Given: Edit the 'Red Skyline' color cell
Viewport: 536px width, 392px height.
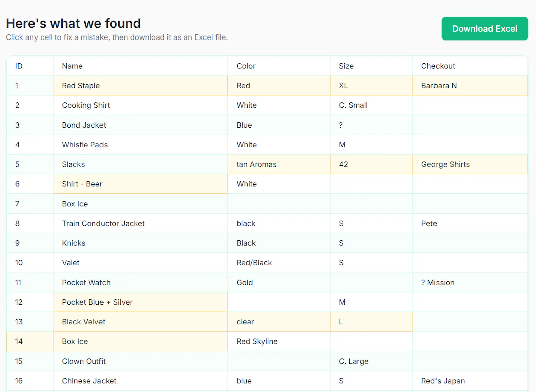Looking at the screenshot, I should (279, 341).
